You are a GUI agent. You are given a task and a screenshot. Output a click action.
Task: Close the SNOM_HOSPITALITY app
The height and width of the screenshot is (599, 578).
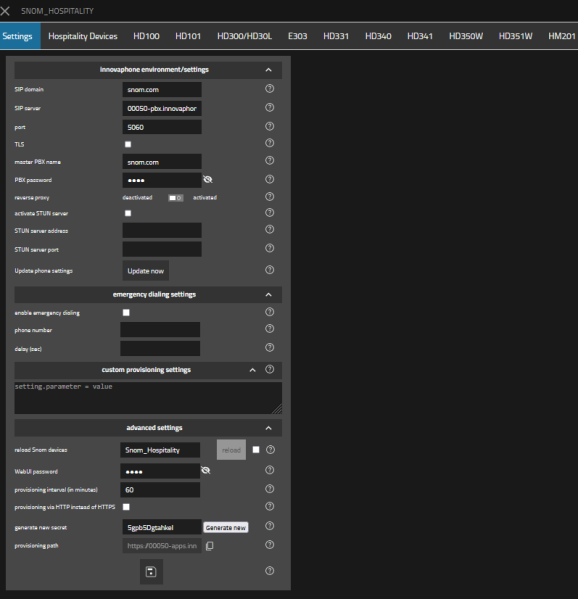coord(5,11)
